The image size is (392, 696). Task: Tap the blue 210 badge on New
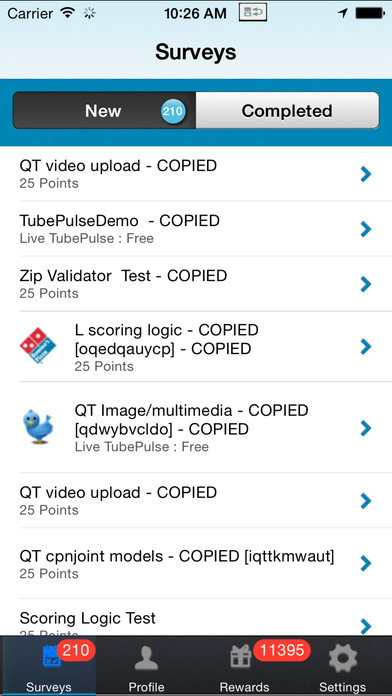[173, 111]
